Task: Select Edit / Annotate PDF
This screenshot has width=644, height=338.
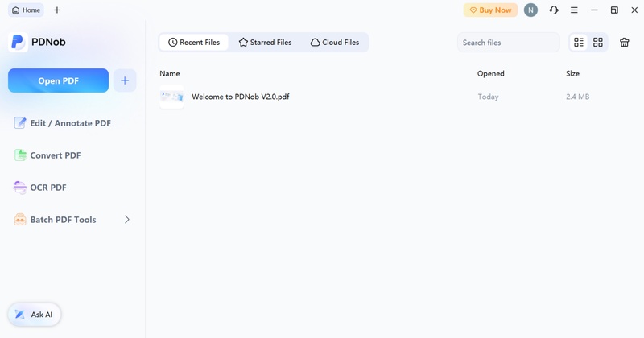Action: pos(63,123)
